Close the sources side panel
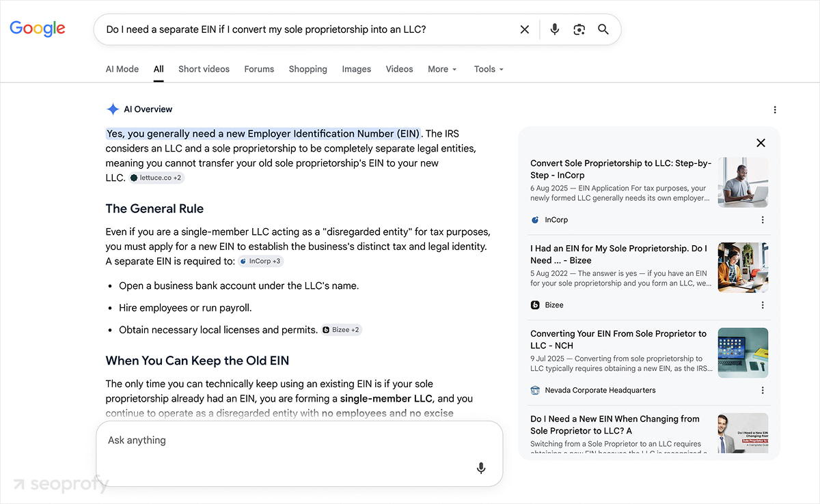820x504 pixels. [x=761, y=143]
